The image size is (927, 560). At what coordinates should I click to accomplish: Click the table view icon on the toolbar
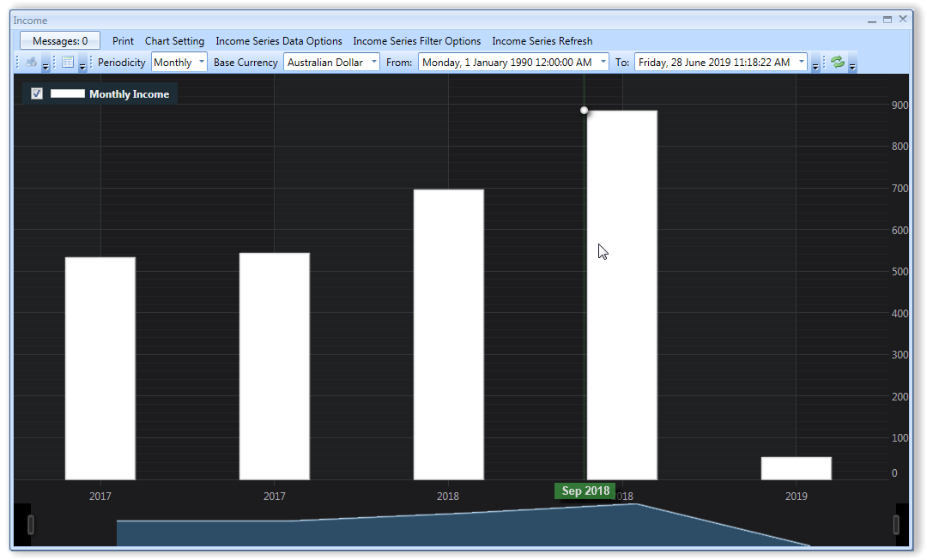pyautogui.click(x=68, y=62)
